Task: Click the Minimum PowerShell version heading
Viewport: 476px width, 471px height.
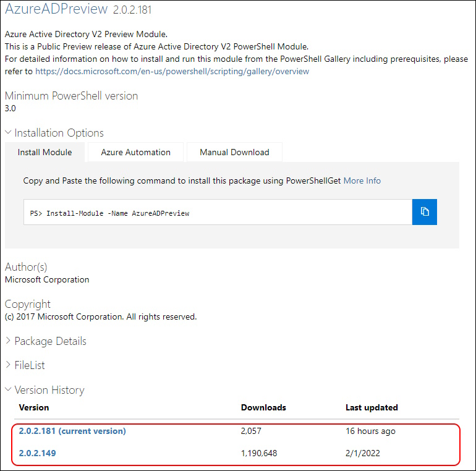Action: point(71,96)
